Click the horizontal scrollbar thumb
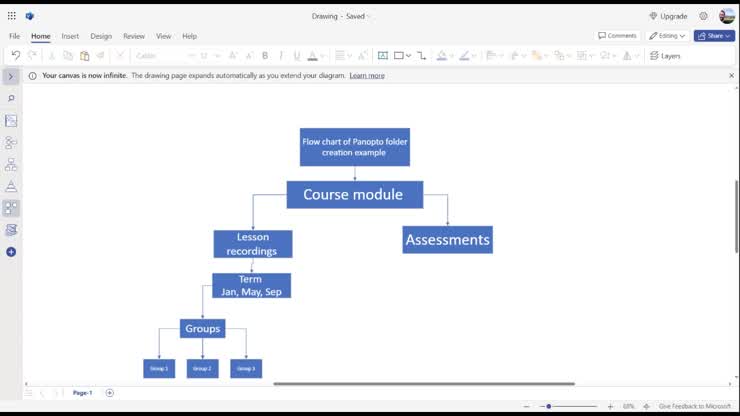This screenshot has width=740, height=416. 424,384
